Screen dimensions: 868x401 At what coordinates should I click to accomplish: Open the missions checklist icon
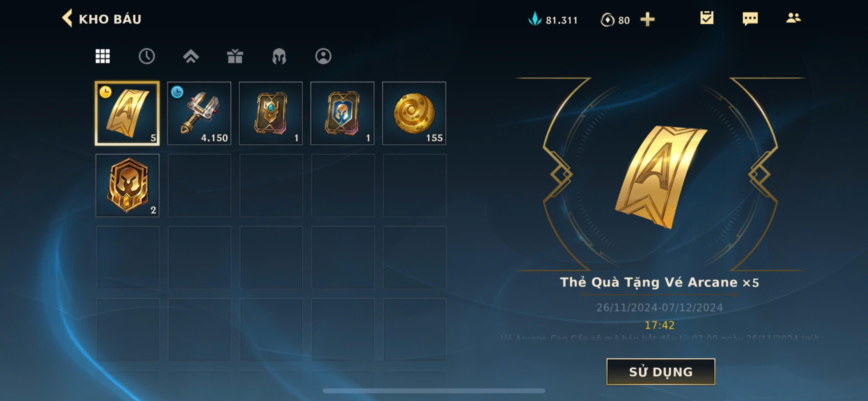(x=707, y=18)
